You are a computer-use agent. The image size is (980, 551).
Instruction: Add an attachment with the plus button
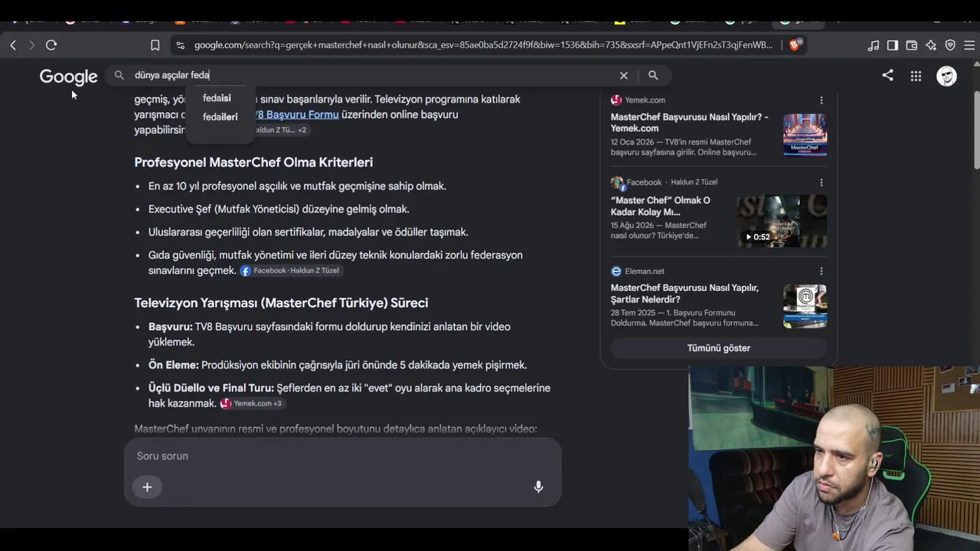147,487
